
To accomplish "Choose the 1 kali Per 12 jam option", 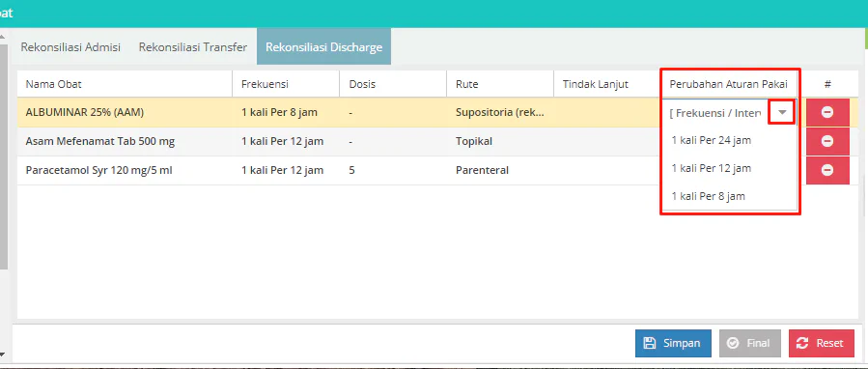I will pos(712,168).
